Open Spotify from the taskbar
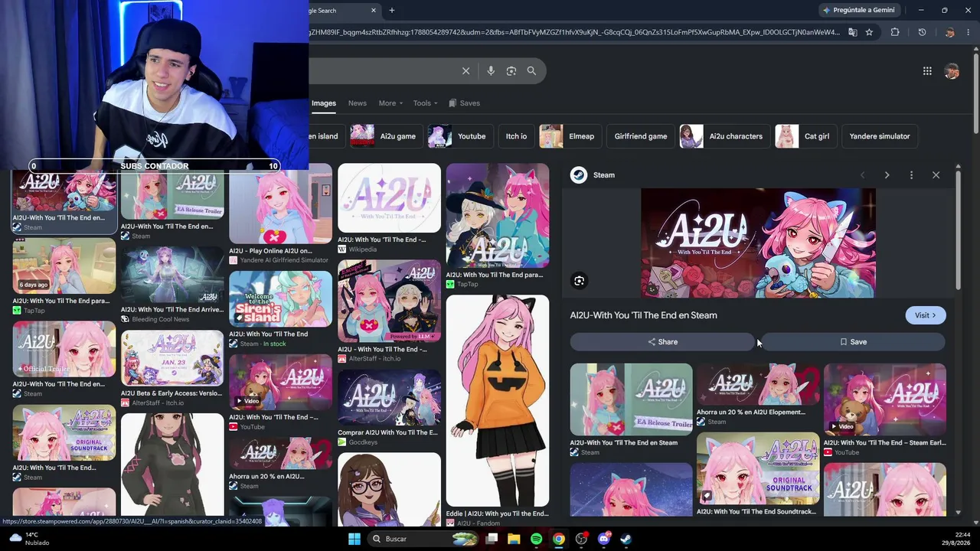Screen dimensions: 980x551 tap(537, 539)
